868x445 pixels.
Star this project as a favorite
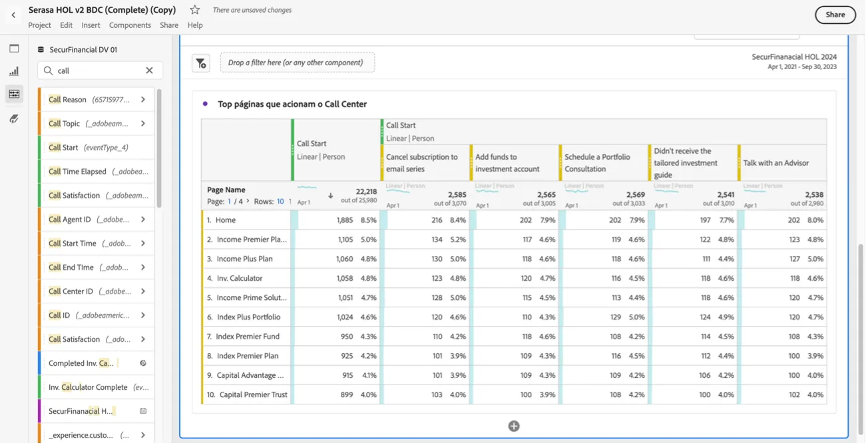195,10
